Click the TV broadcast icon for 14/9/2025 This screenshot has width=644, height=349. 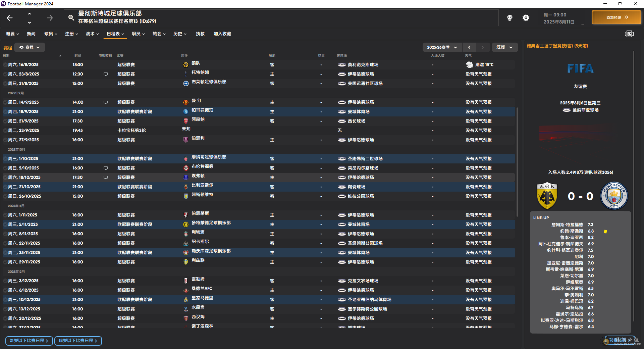pyautogui.click(x=106, y=102)
